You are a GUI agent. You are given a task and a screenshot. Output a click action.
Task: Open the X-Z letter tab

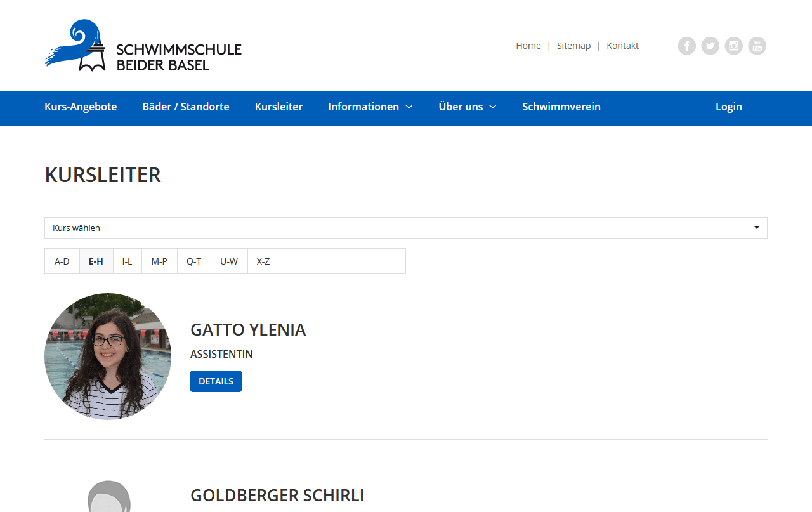point(263,261)
